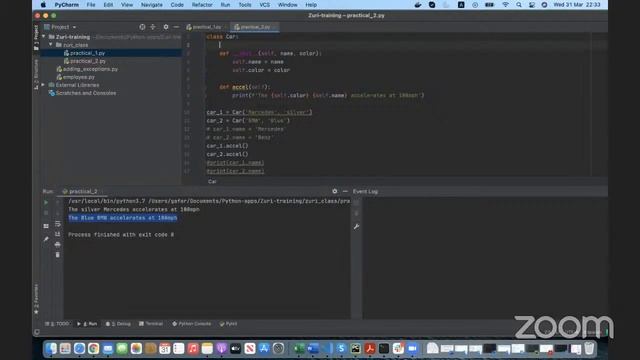Collapse the zuri_class folder arrow
The image size is (640, 360).
pyautogui.click(x=51, y=45)
